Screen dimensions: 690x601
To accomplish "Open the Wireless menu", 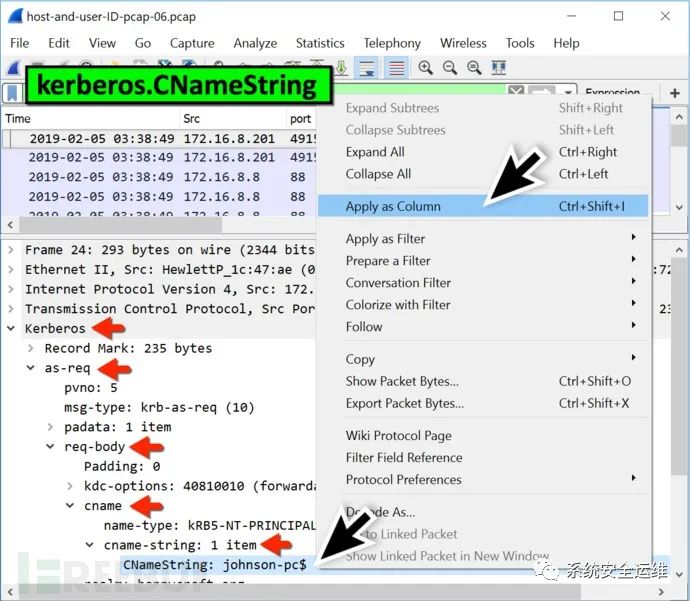I will pyautogui.click(x=463, y=43).
